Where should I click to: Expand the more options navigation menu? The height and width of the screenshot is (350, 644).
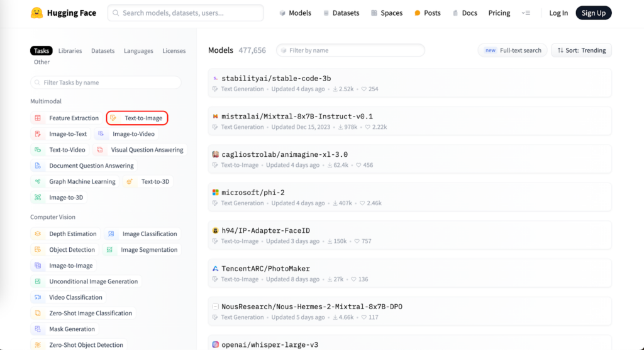click(x=526, y=13)
